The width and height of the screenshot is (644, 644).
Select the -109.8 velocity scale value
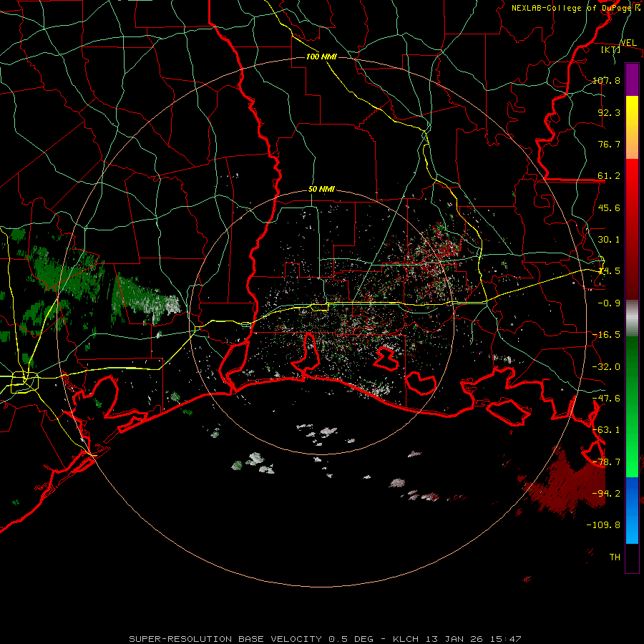click(603, 525)
